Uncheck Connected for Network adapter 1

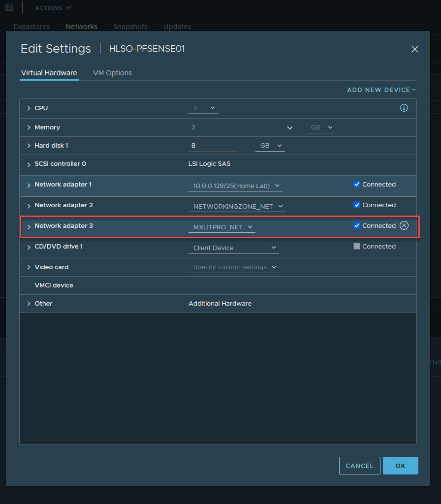coord(357,185)
